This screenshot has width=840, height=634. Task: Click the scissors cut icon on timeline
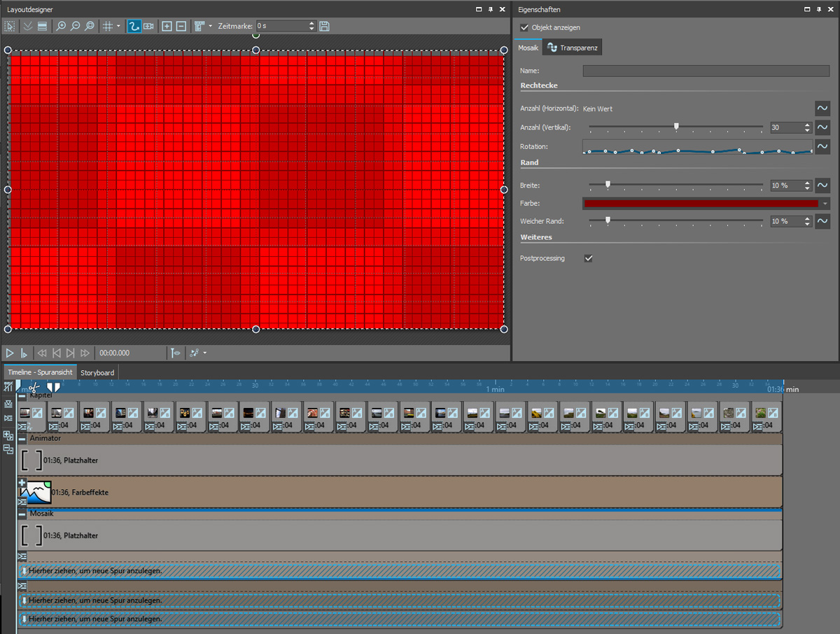(x=34, y=386)
